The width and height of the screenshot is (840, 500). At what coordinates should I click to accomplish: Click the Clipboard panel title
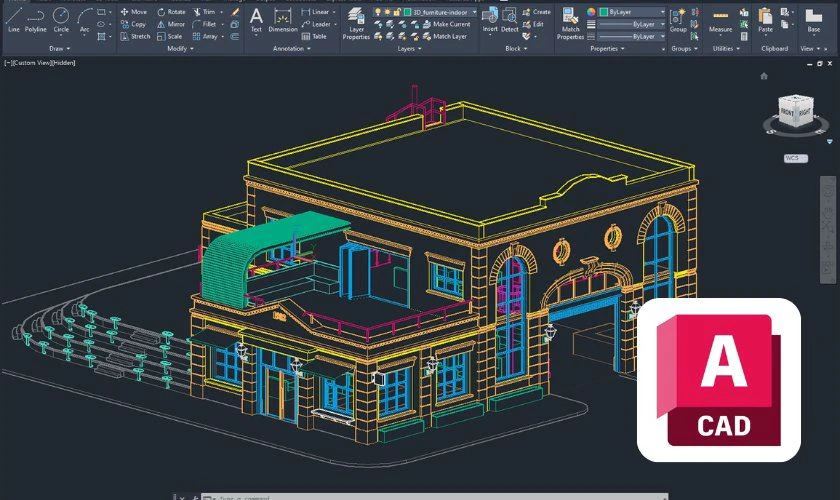click(x=775, y=49)
